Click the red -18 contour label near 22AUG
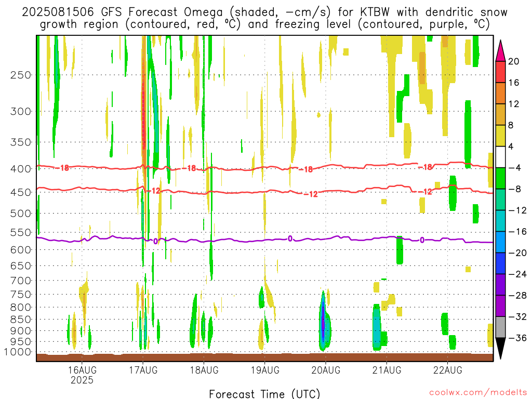 click(x=426, y=167)
